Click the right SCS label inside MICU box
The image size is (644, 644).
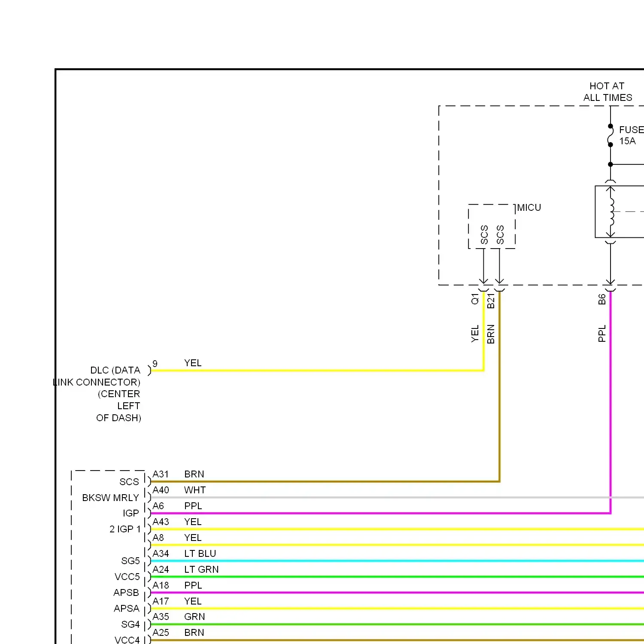(500, 234)
